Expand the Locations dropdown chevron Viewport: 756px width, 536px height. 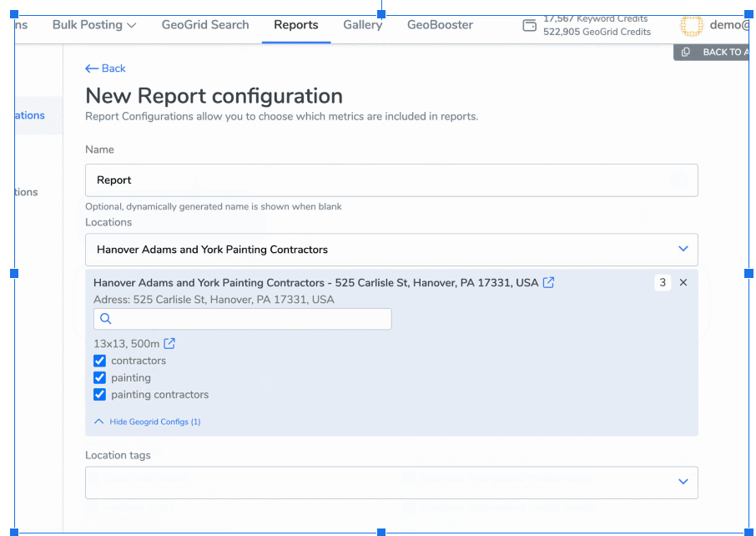(683, 249)
